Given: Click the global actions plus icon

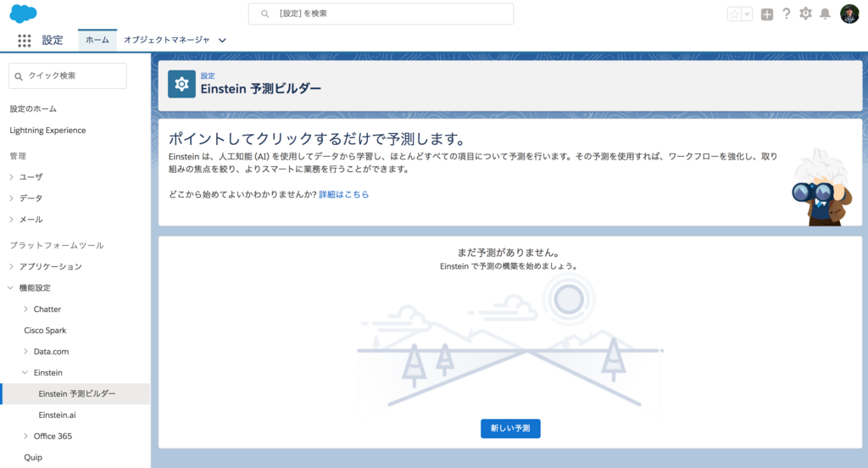Looking at the screenshot, I should 766,14.
